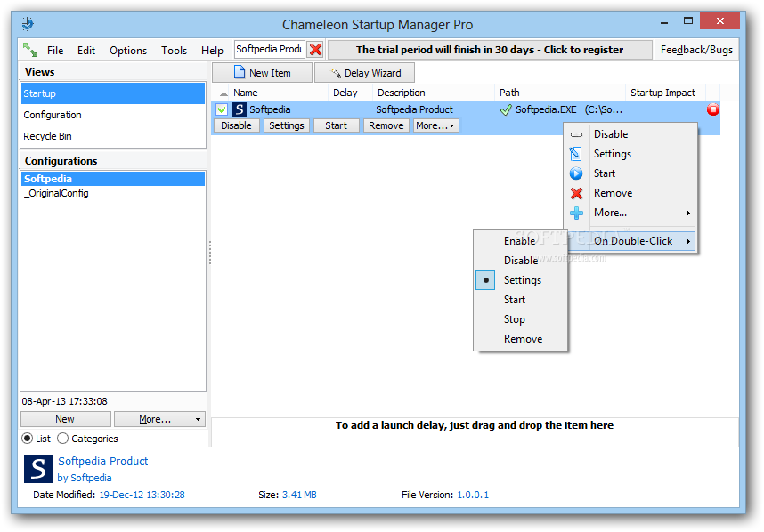Click the Remove button under Softpedia row
The height and width of the screenshot is (532, 764).
point(386,125)
